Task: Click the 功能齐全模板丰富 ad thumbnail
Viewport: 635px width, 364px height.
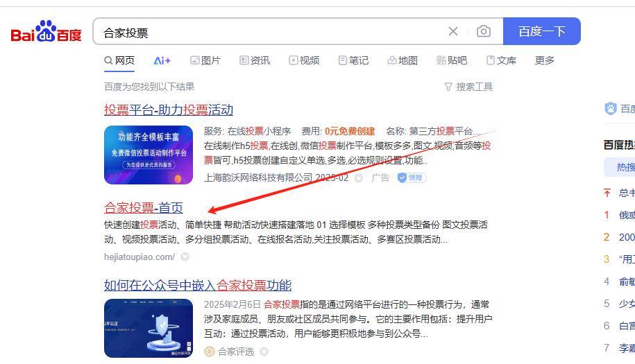Action: pos(149,155)
